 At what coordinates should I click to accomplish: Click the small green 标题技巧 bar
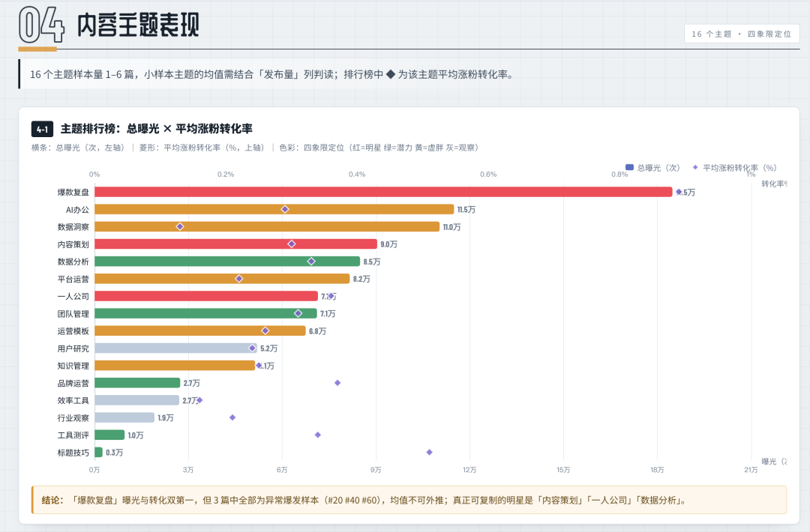[x=99, y=452]
